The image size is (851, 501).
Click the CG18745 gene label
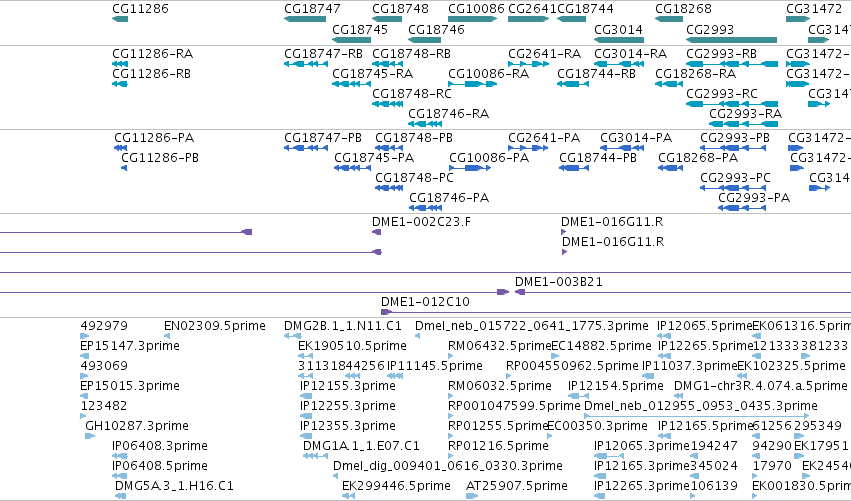tap(360, 29)
